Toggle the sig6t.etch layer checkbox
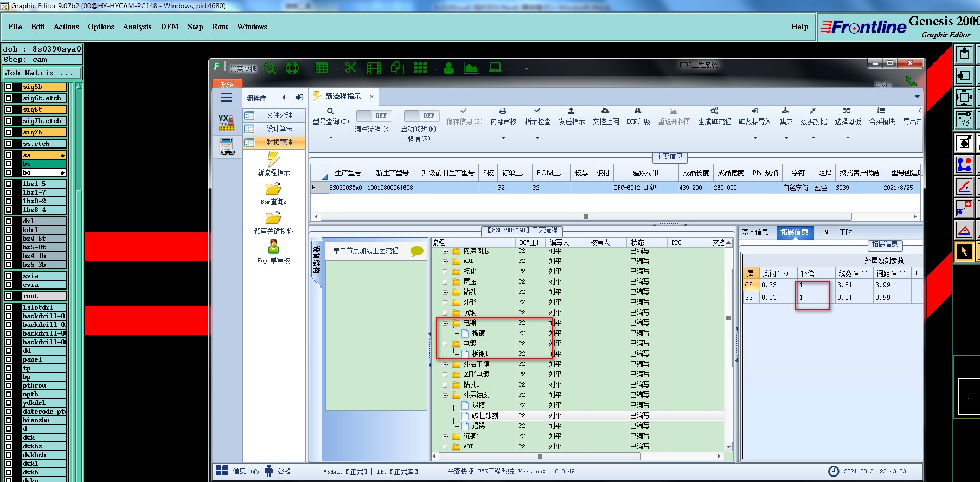 pos(8,98)
